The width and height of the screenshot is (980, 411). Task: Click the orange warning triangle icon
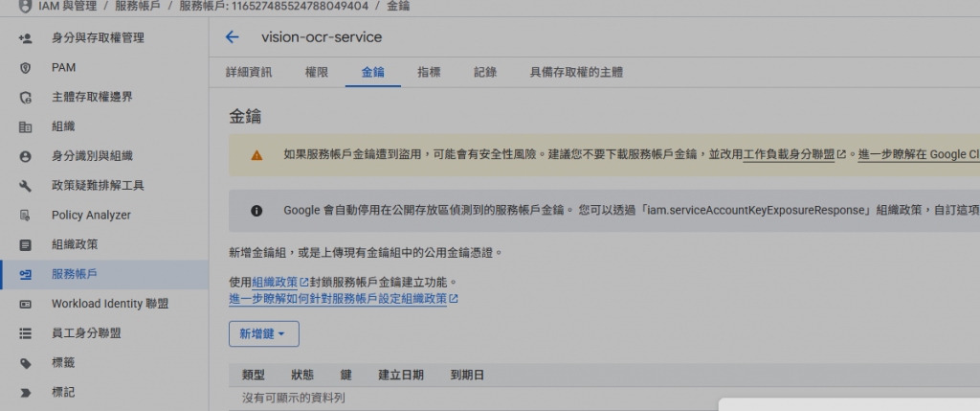tap(256, 155)
